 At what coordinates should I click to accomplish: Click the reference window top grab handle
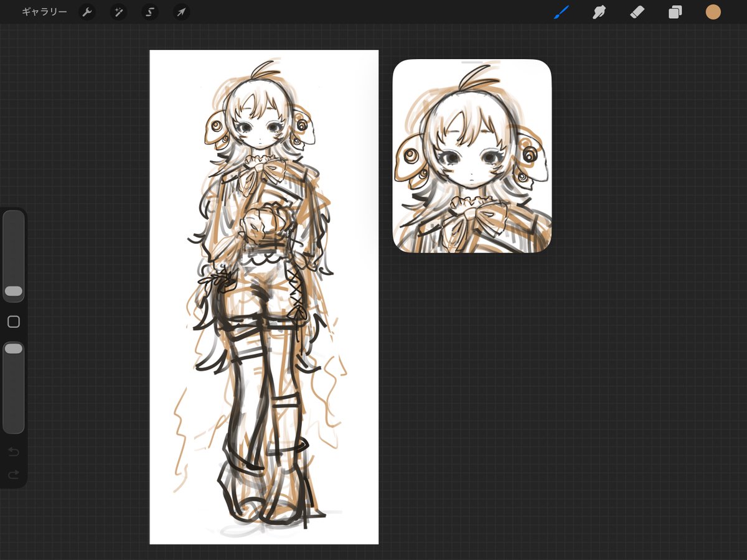point(472,63)
